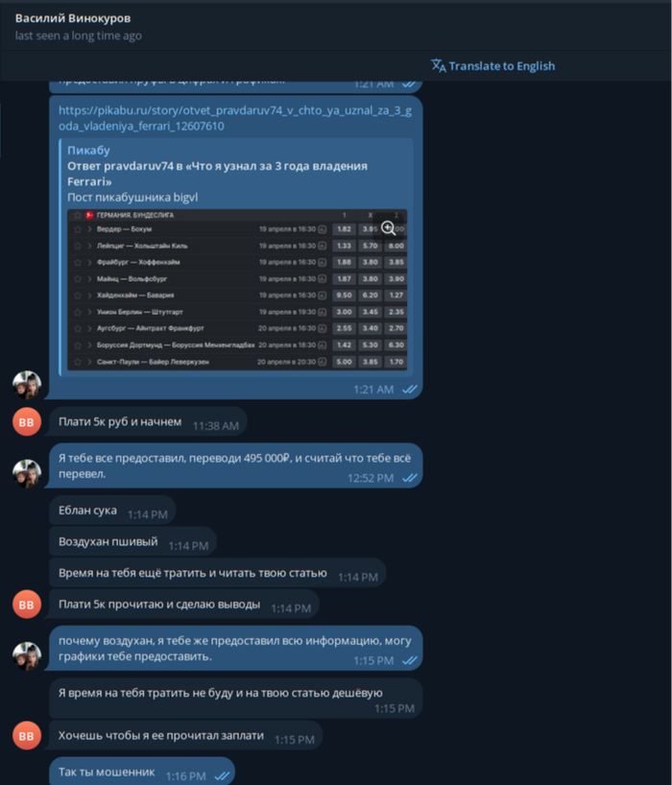Click the preview title about Ferrari ownership
The image size is (672, 785).
tap(217, 174)
